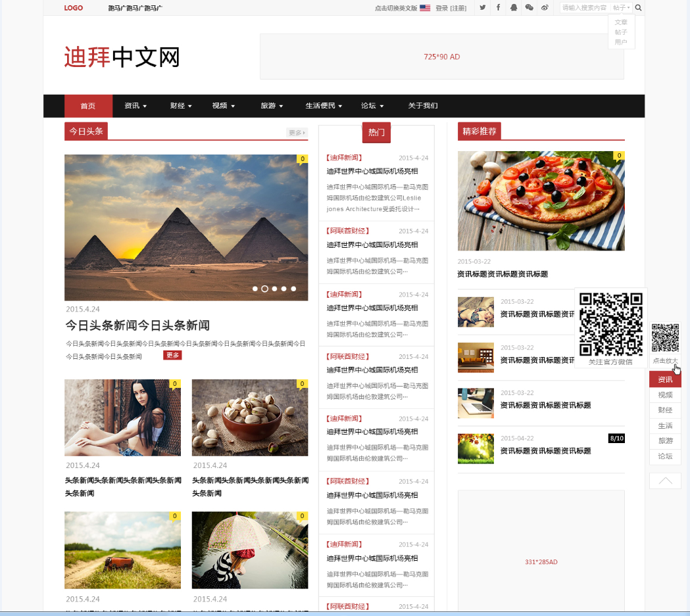Expand the 资讯 navigation dropdown

tap(136, 106)
